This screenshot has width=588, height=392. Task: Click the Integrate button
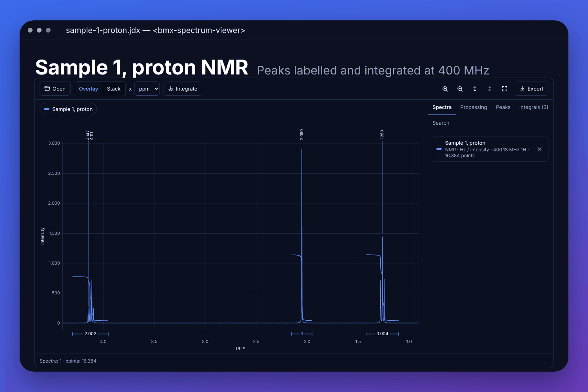pyautogui.click(x=183, y=89)
